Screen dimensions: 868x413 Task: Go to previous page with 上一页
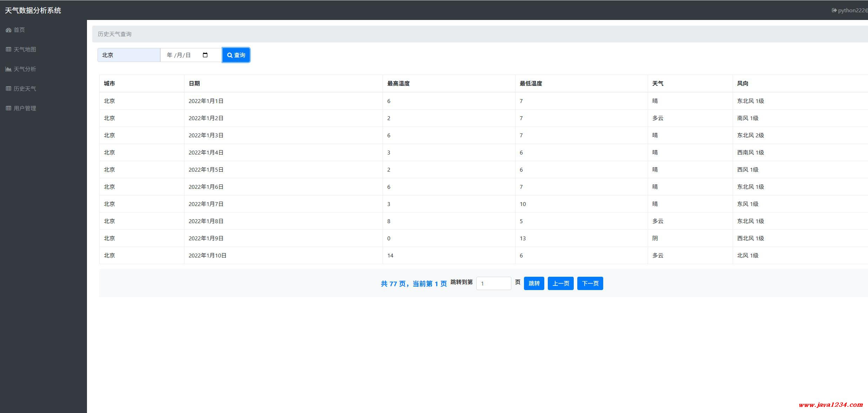[560, 283]
